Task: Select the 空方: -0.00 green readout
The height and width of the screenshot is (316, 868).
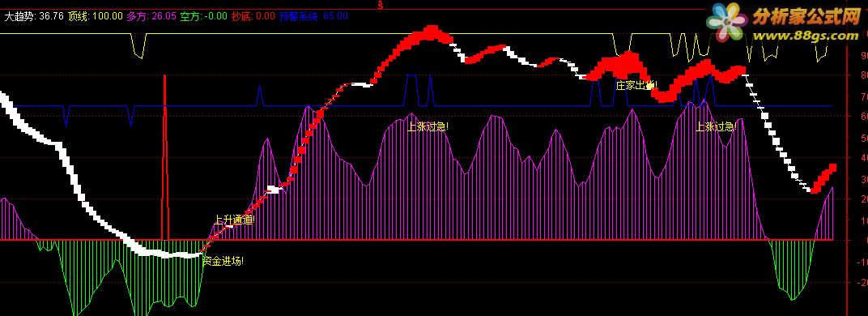Action: click(x=204, y=16)
